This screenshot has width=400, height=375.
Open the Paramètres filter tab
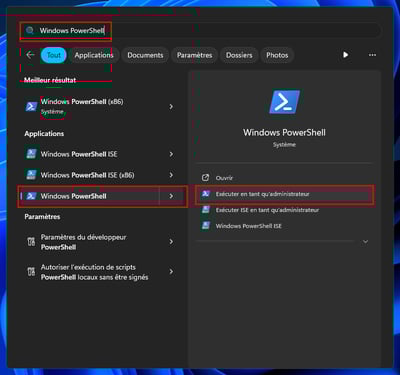[194, 55]
